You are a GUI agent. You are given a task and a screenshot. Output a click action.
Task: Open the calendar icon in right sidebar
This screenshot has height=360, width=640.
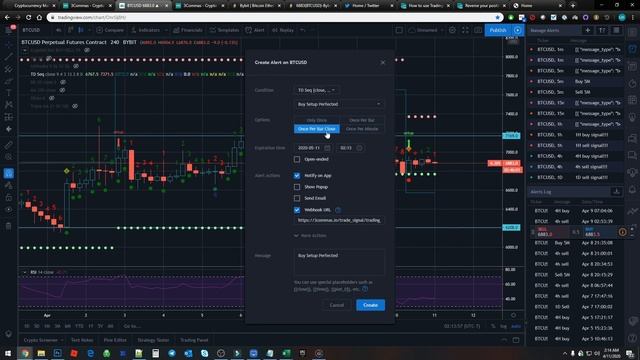click(632, 100)
